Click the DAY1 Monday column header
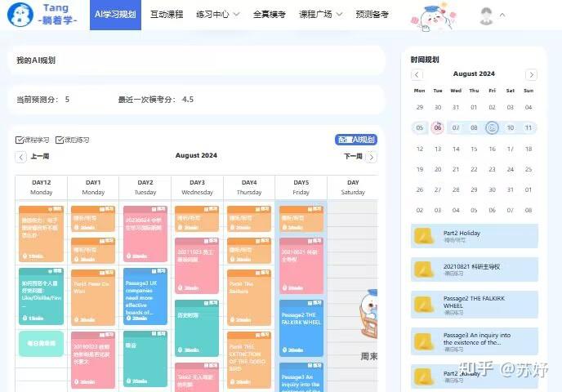Viewport: 562px width, 392px height. tap(93, 187)
